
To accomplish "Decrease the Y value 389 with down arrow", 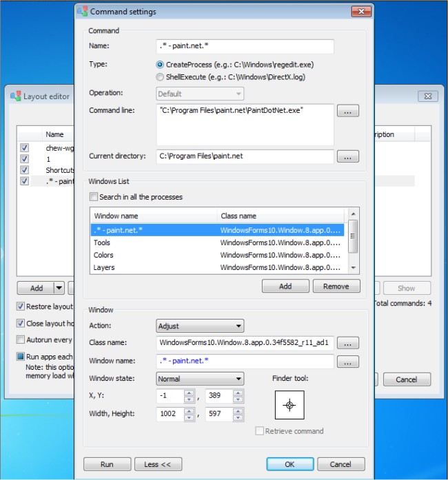I will (x=238, y=399).
